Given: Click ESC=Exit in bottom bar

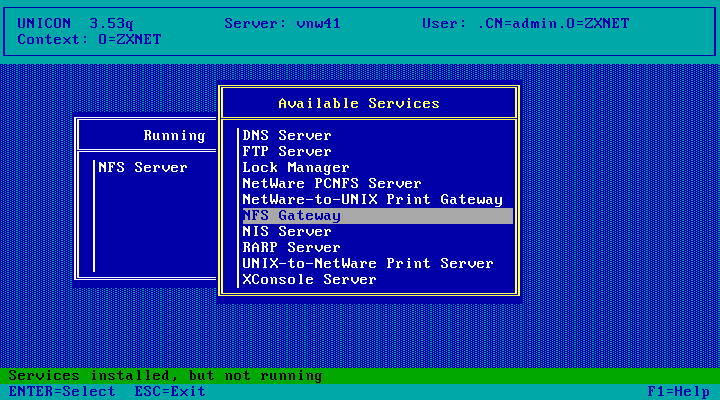Looking at the screenshot, I should 170,392.
